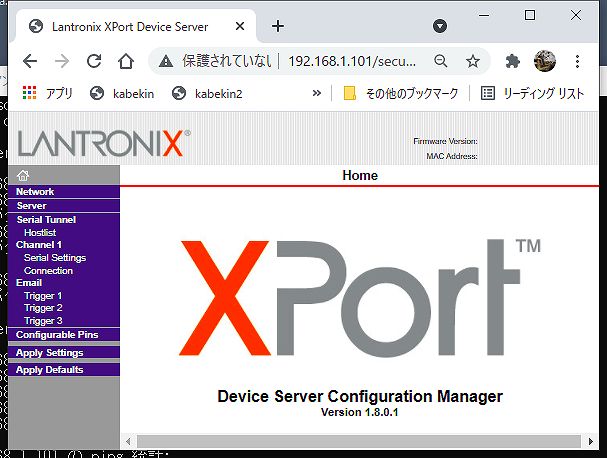This screenshot has height=458, width=607.
Task: Open Serial Settings under Channel 1
Action: pyautogui.click(x=55, y=258)
